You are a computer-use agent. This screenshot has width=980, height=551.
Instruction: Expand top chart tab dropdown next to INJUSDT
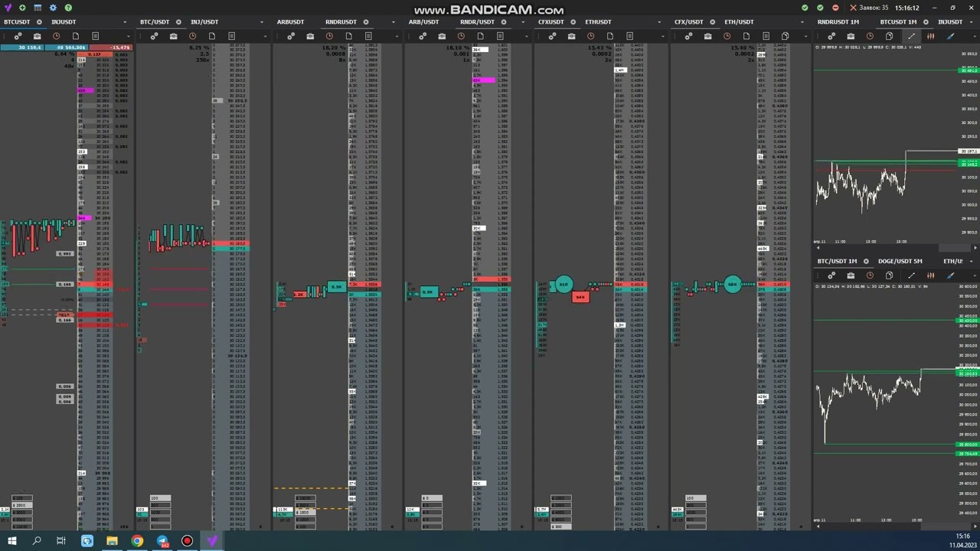pyautogui.click(x=972, y=22)
